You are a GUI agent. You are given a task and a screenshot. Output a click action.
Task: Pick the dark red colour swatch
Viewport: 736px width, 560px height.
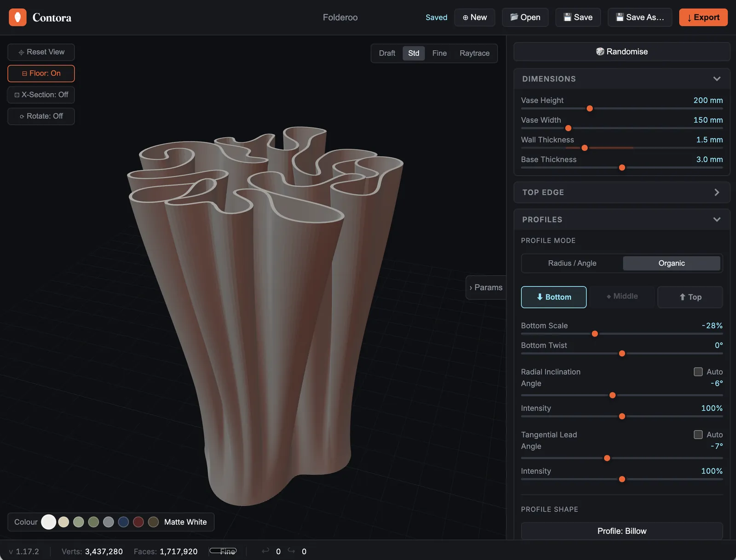138,522
